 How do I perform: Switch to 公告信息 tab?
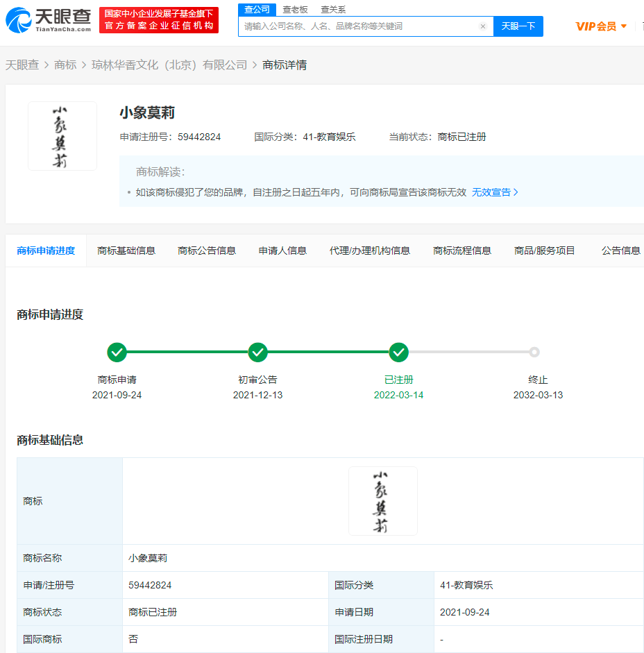pos(620,251)
